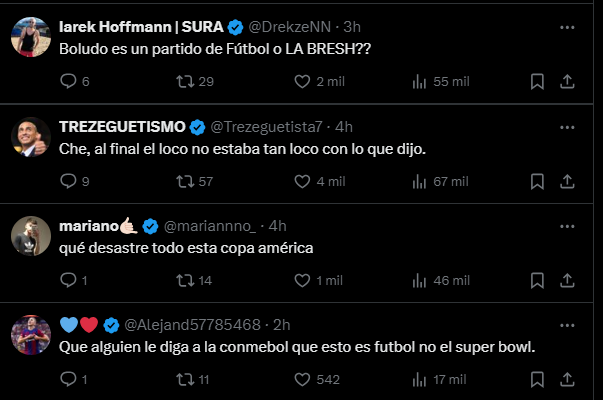Open more options on mariano's tweet
The height and width of the screenshot is (400, 603).
(x=567, y=226)
